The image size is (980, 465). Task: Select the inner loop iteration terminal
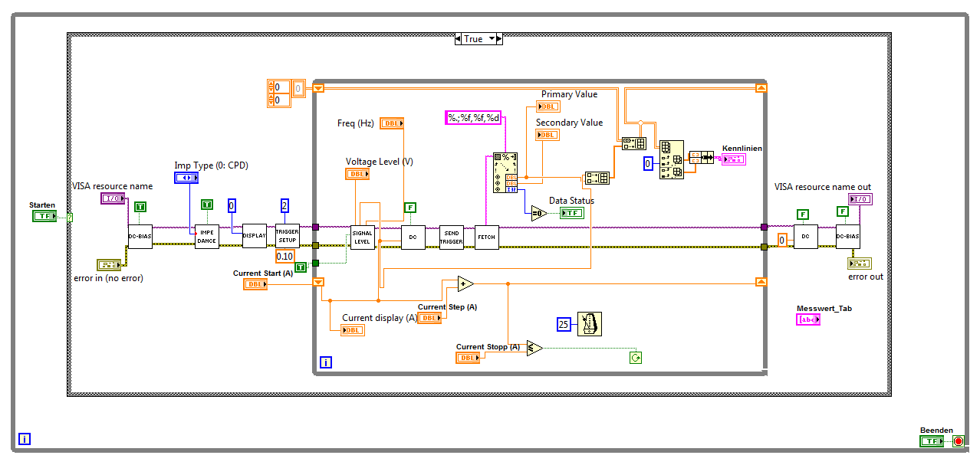coord(326,362)
